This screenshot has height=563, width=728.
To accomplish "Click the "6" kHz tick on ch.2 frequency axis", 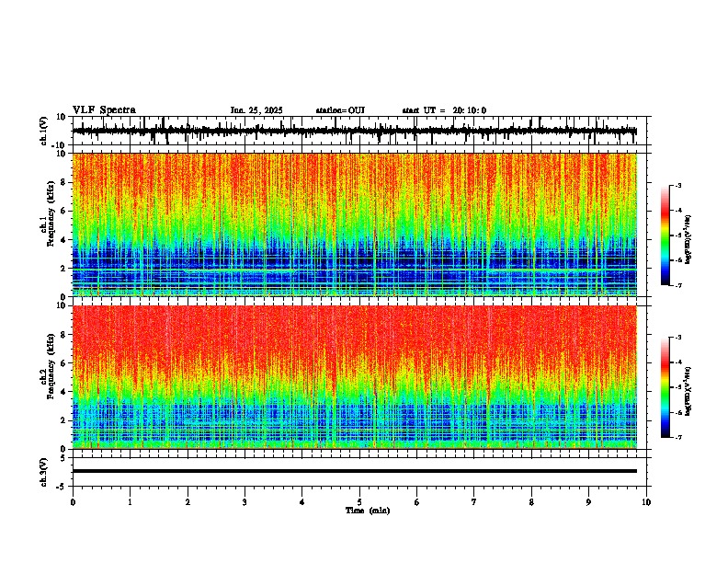I will (x=64, y=363).
